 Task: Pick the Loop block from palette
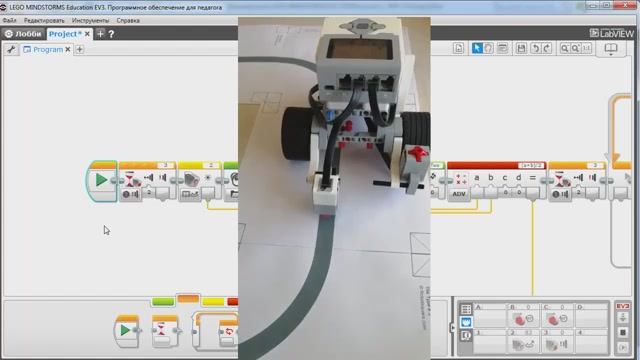click(x=215, y=331)
